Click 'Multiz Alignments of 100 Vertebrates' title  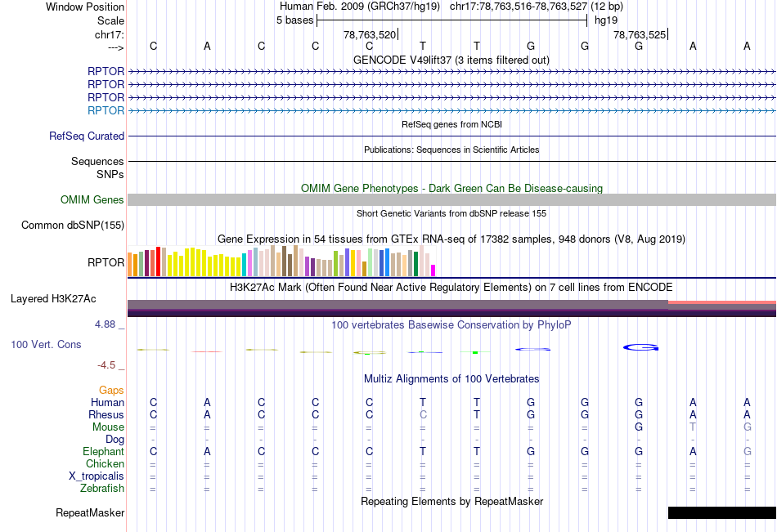(451, 379)
